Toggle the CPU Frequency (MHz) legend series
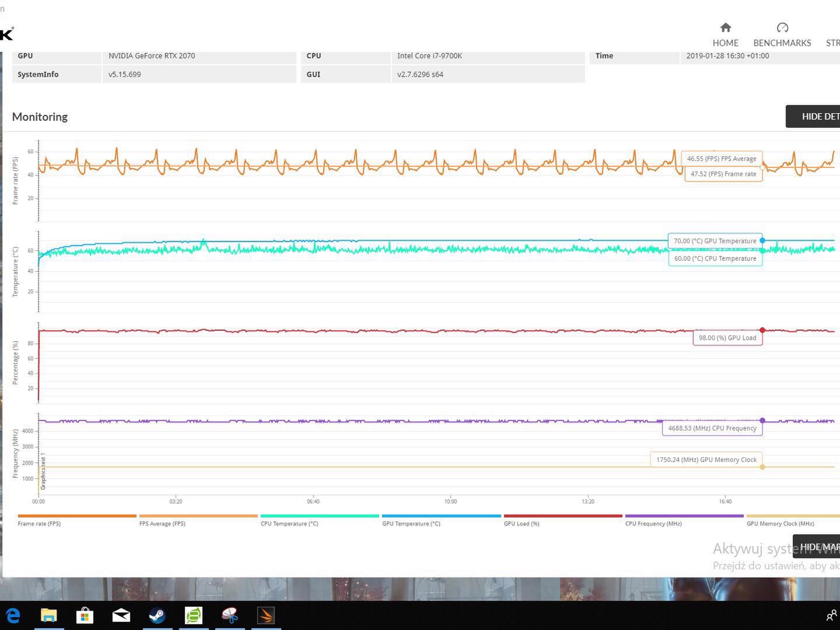This screenshot has width=840, height=630. click(684, 520)
